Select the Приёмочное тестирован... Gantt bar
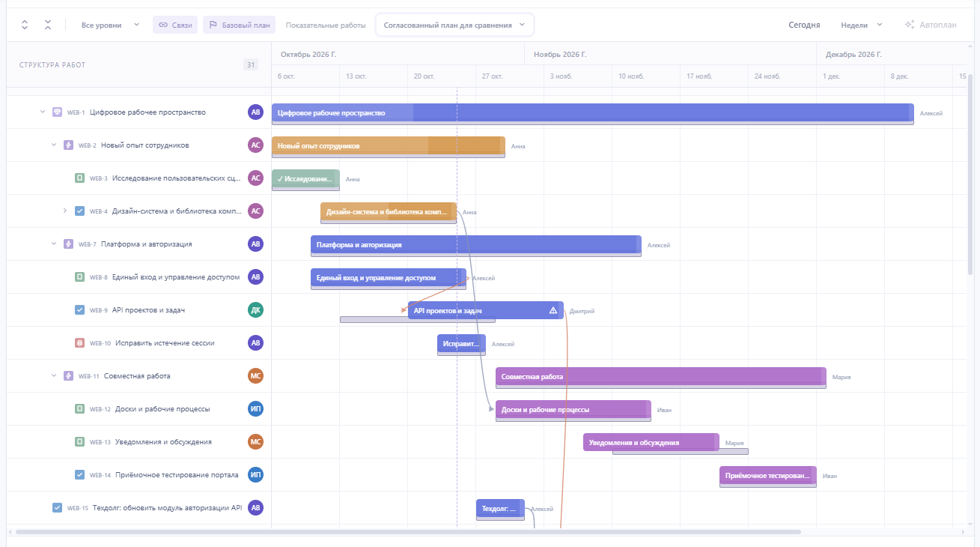Image resolution: width=980 pixels, height=547 pixels. [768, 476]
